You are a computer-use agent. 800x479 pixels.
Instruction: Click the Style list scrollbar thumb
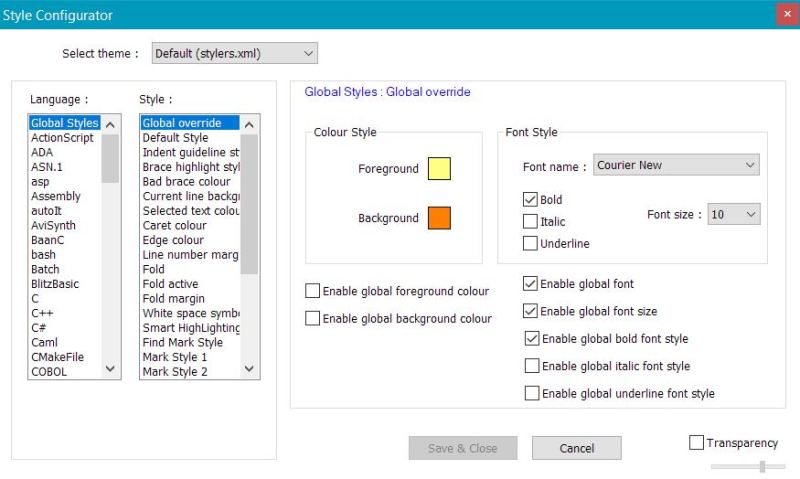[x=249, y=204]
